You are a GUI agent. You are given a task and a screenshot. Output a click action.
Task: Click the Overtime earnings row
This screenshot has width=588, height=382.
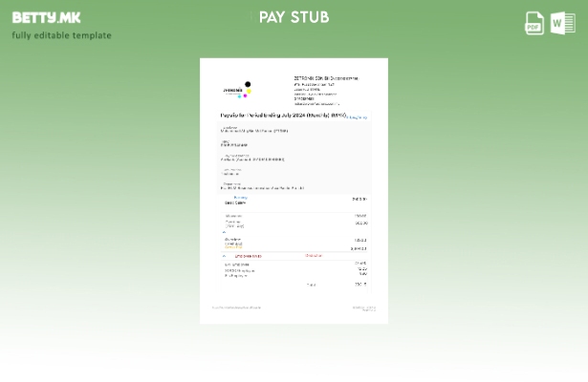pos(233,223)
